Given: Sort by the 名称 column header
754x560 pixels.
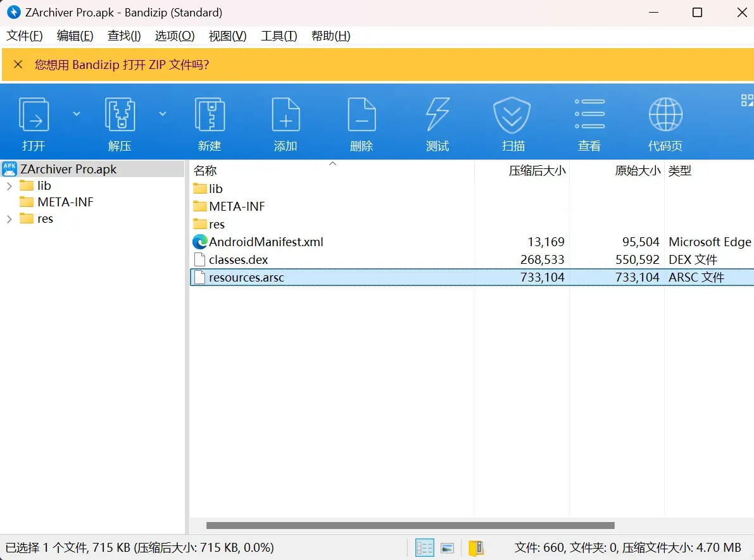Looking at the screenshot, I should point(205,171).
